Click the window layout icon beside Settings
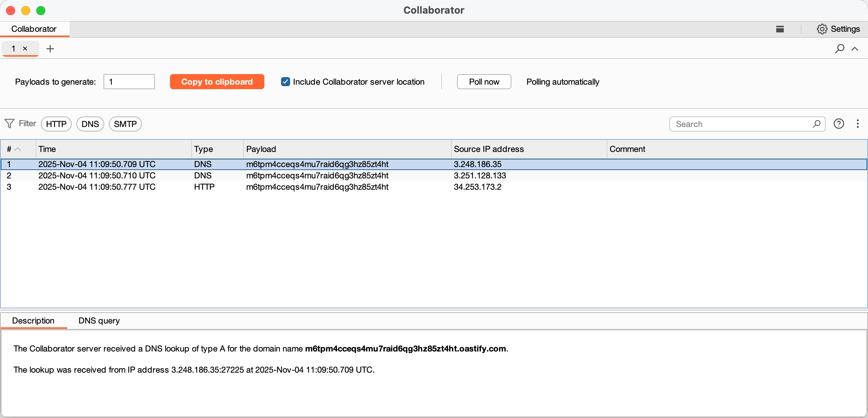The height and width of the screenshot is (418, 868). (780, 29)
